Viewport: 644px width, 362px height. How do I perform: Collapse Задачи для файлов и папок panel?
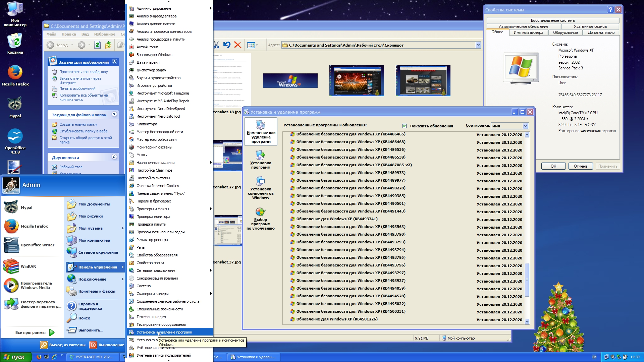114,114
